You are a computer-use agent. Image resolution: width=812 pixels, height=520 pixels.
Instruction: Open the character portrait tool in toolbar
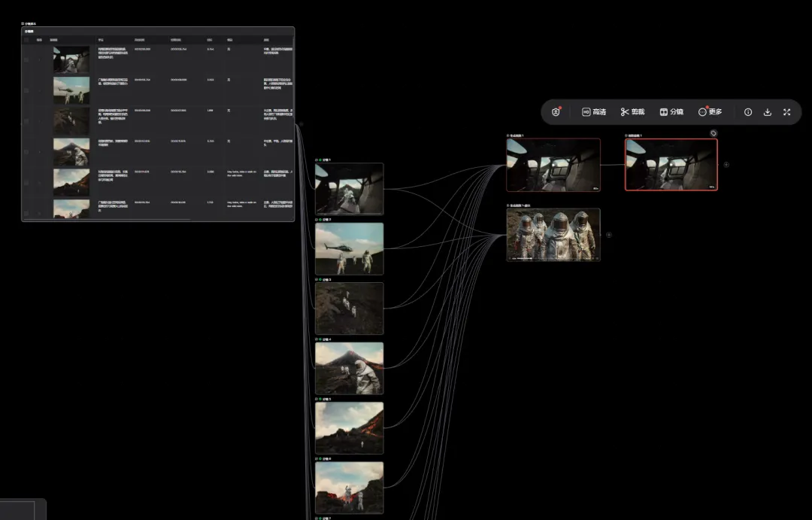[x=556, y=112]
